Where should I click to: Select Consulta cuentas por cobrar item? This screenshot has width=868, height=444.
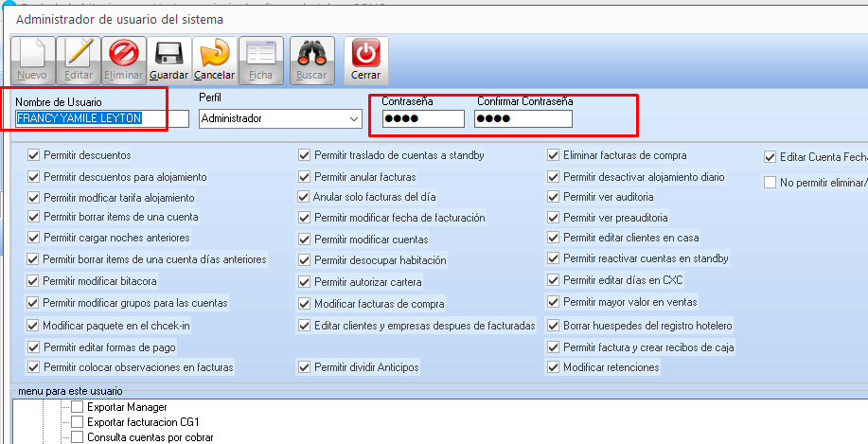pyautogui.click(x=150, y=437)
